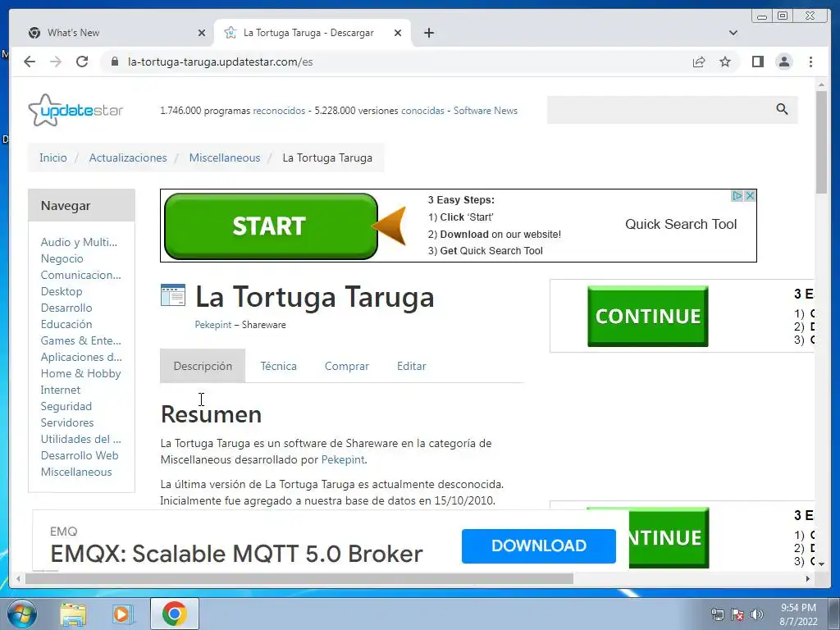Open Windows Explorer from the taskbar
840x630 pixels.
(x=73, y=614)
